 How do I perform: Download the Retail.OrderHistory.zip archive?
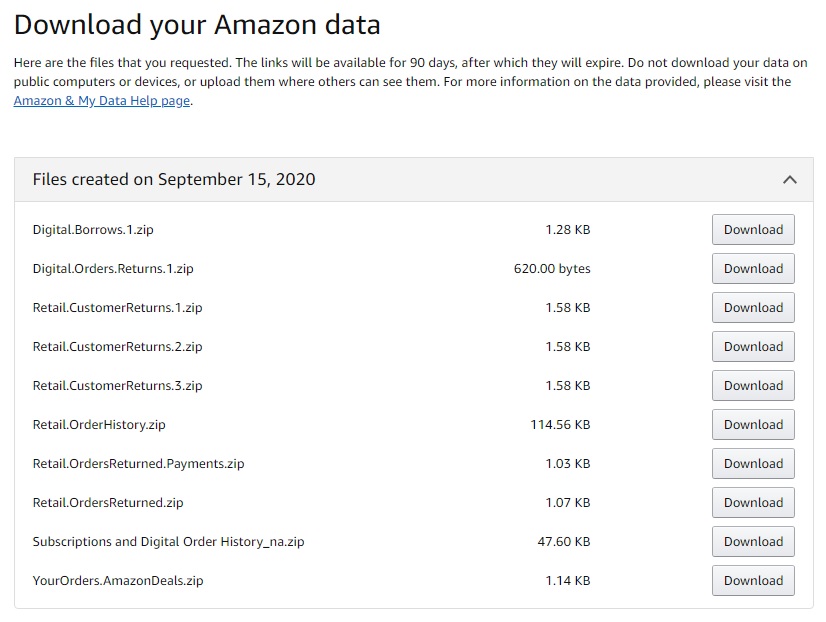point(752,424)
